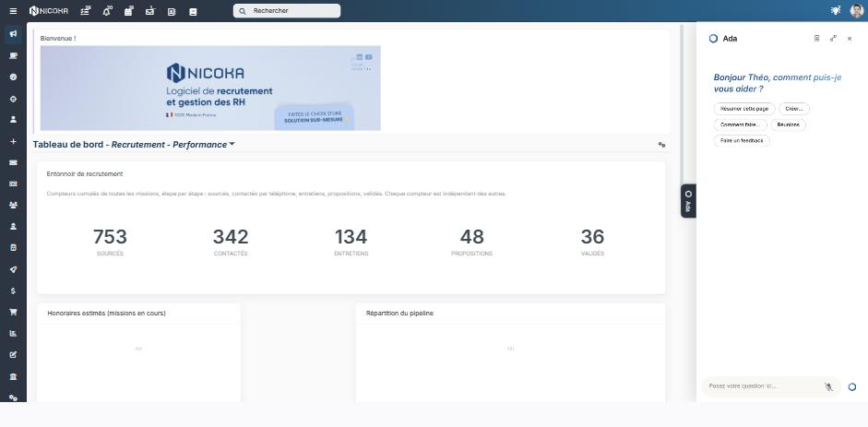
Task: Open the tasks checklist icon in the top bar
Action: point(85,11)
